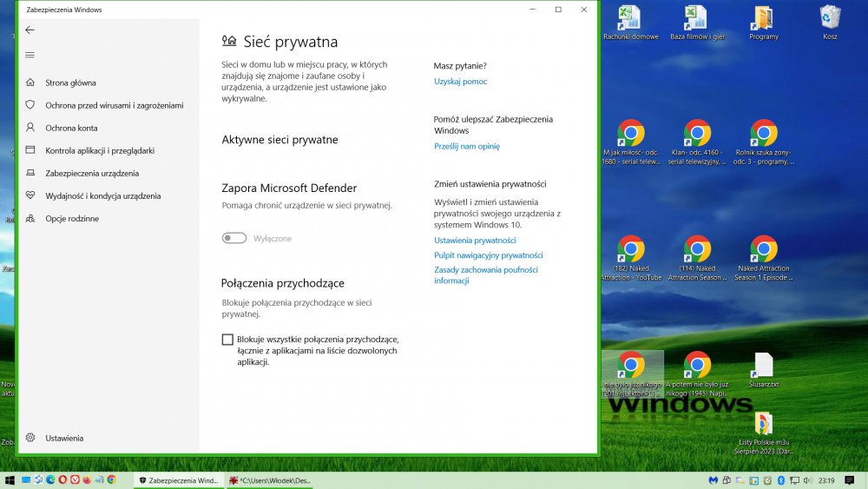
Task: Open Wydajność i kondycja urządzenia
Action: coord(103,196)
